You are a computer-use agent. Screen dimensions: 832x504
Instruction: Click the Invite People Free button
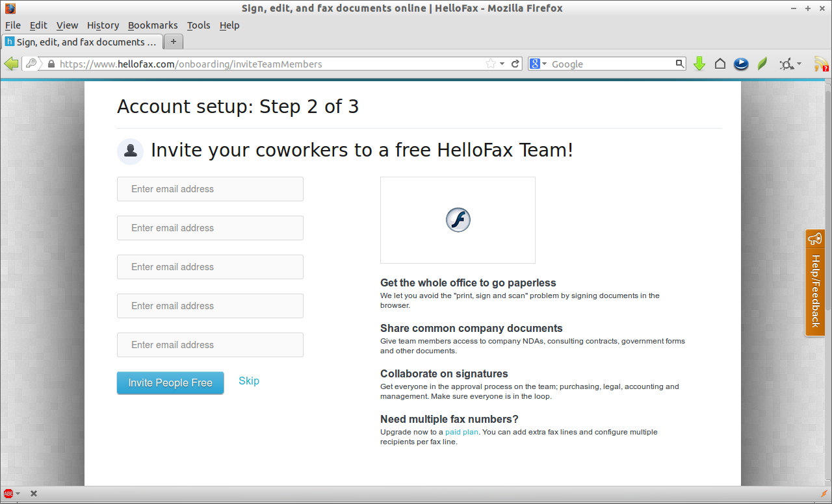point(170,383)
